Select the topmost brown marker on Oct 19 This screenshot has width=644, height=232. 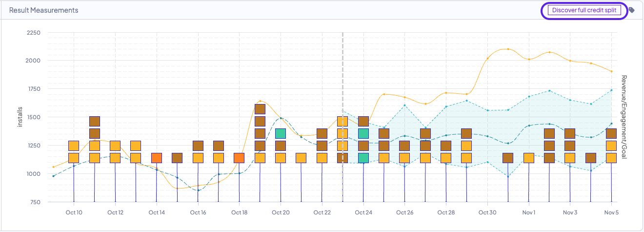point(260,109)
